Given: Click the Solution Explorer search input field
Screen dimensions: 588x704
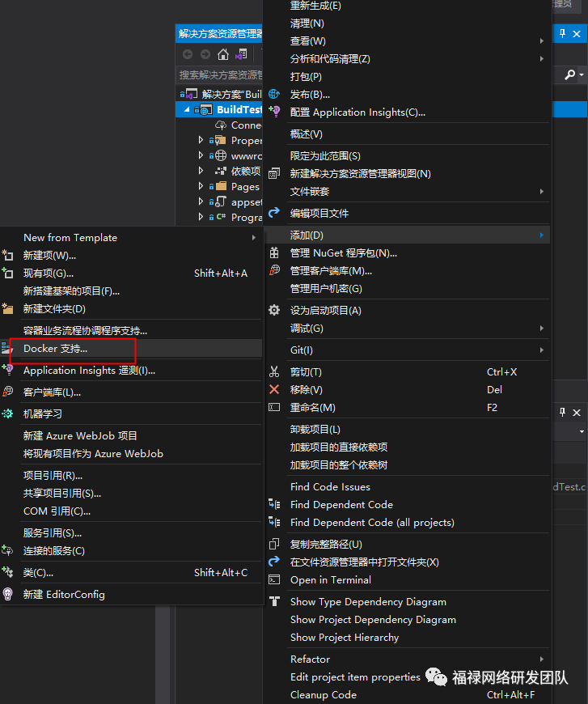Looking at the screenshot, I should [x=219, y=75].
